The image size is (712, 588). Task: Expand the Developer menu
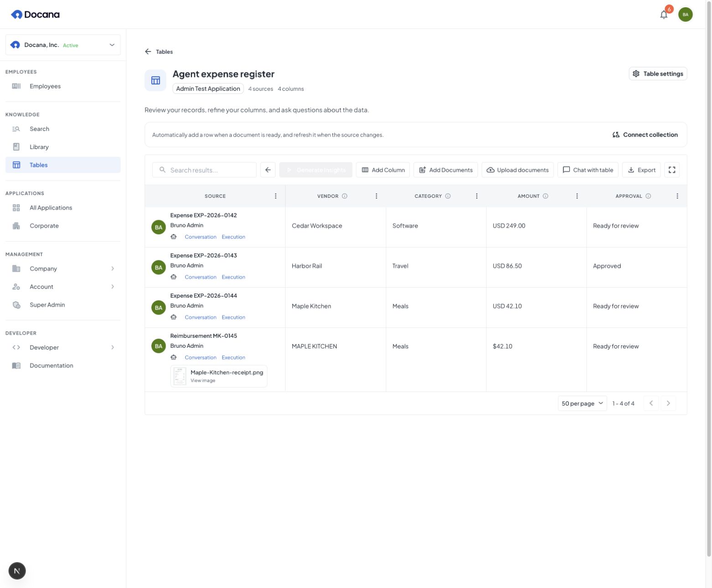[x=63, y=347]
